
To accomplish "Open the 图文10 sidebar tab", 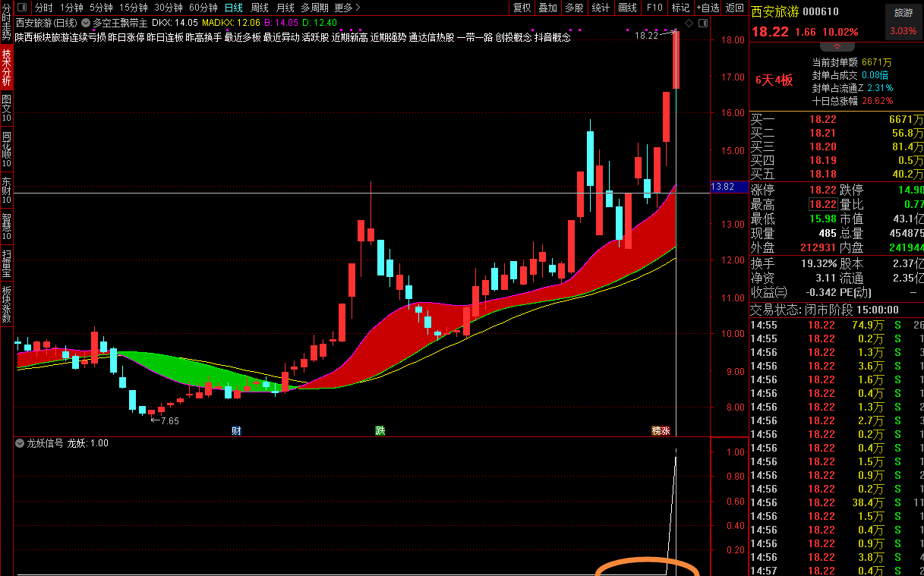I will coord(7,109).
